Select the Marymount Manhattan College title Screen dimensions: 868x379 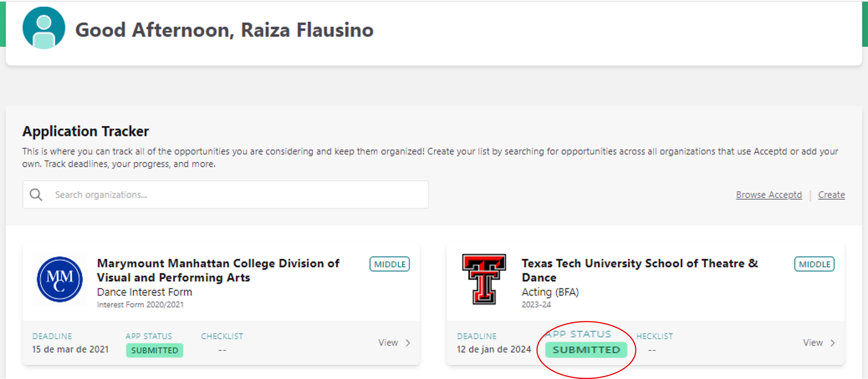click(x=218, y=270)
